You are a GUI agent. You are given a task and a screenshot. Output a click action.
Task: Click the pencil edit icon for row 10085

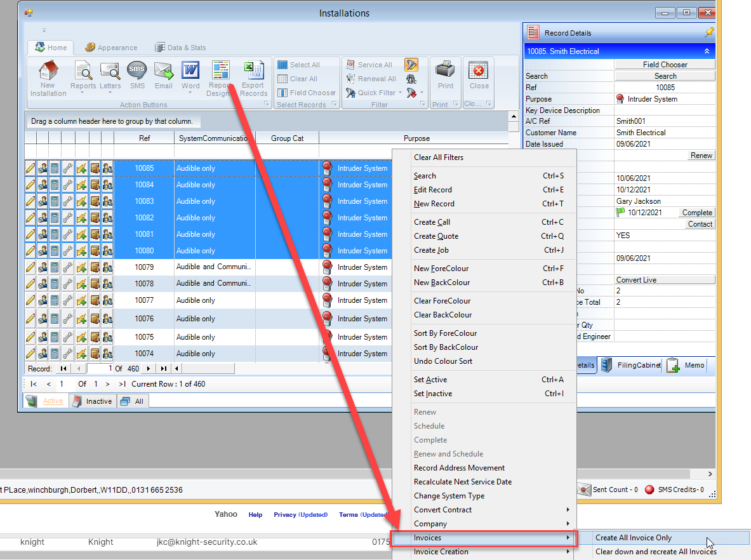(30, 168)
